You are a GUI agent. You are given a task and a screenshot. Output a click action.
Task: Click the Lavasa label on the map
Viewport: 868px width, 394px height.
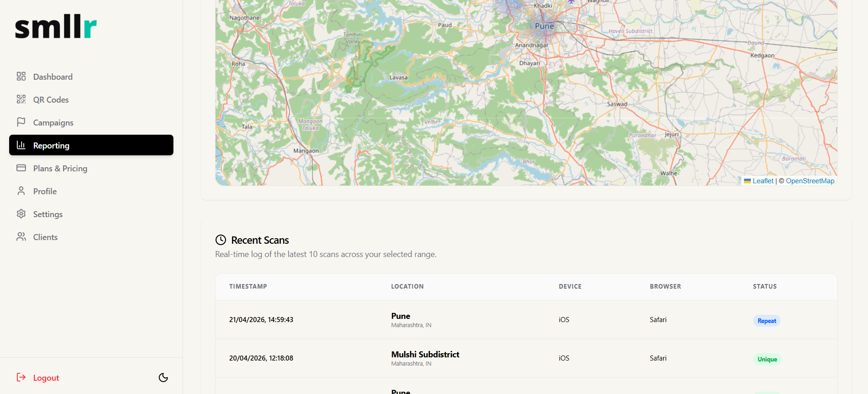pos(399,77)
